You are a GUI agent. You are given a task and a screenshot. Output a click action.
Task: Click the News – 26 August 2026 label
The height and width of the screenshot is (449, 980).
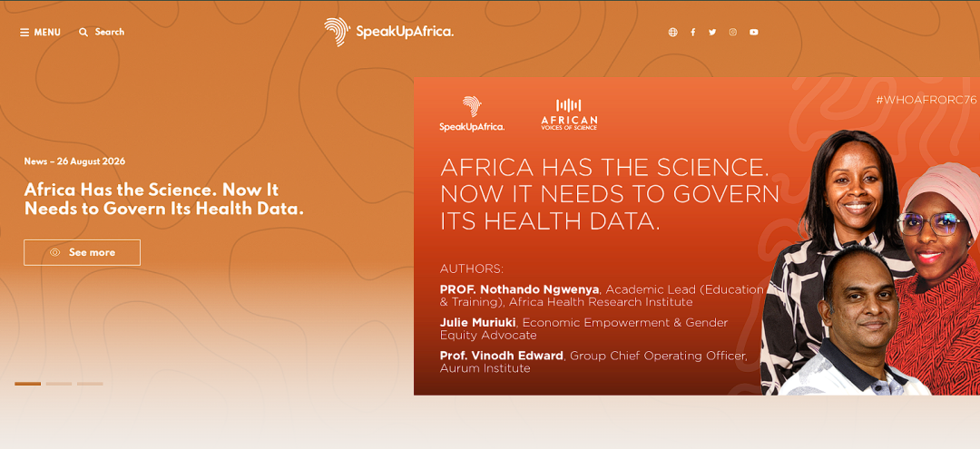[74, 161]
